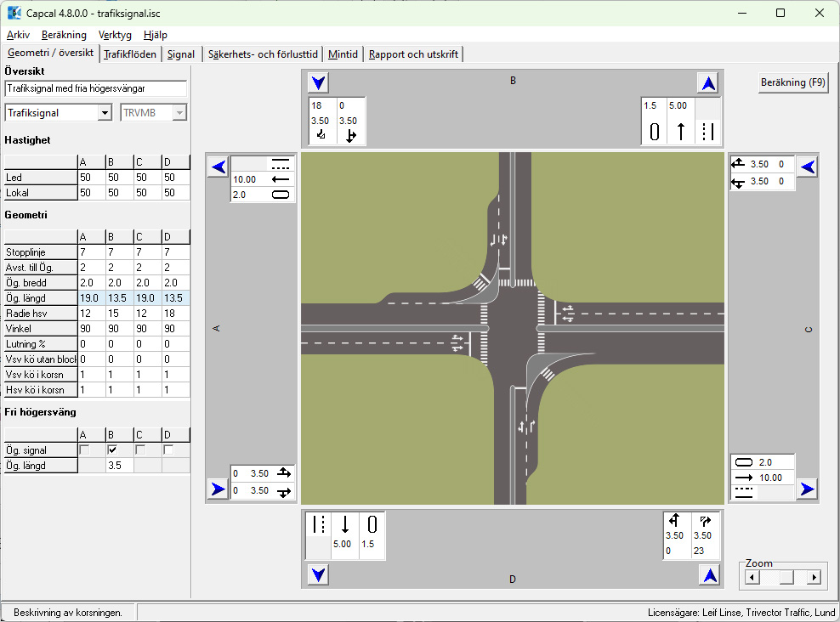Click the blue left arrow at top of approach C
The height and width of the screenshot is (622, 840).
[x=808, y=167]
